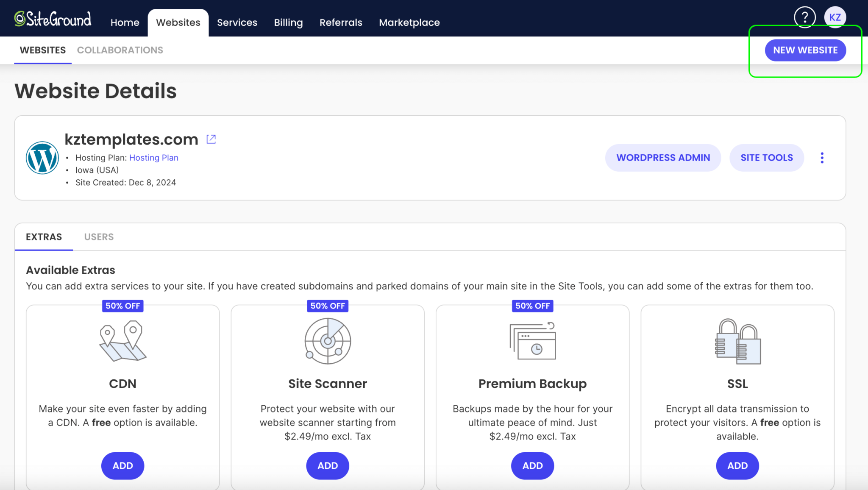Expand the Billing navigation menu

point(288,22)
